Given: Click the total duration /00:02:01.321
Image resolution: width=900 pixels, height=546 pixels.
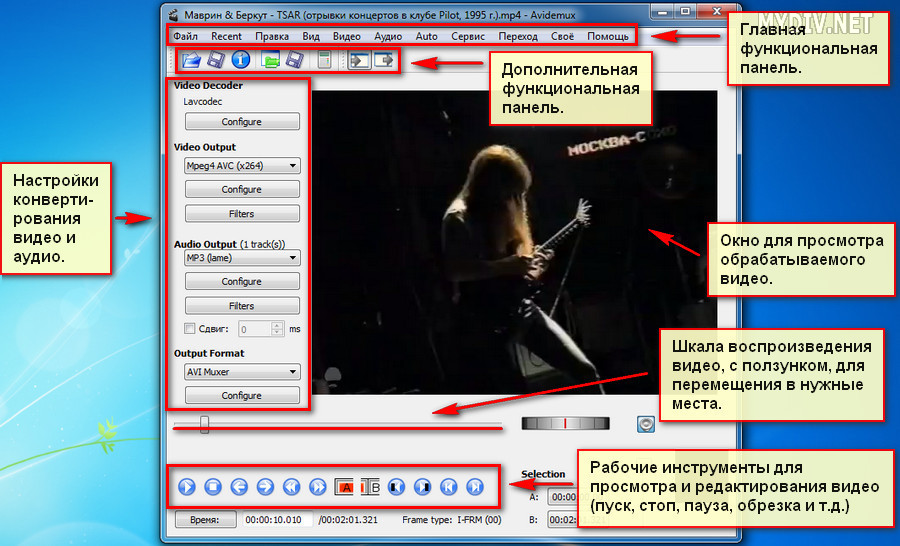Looking at the screenshot, I should point(348,520).
